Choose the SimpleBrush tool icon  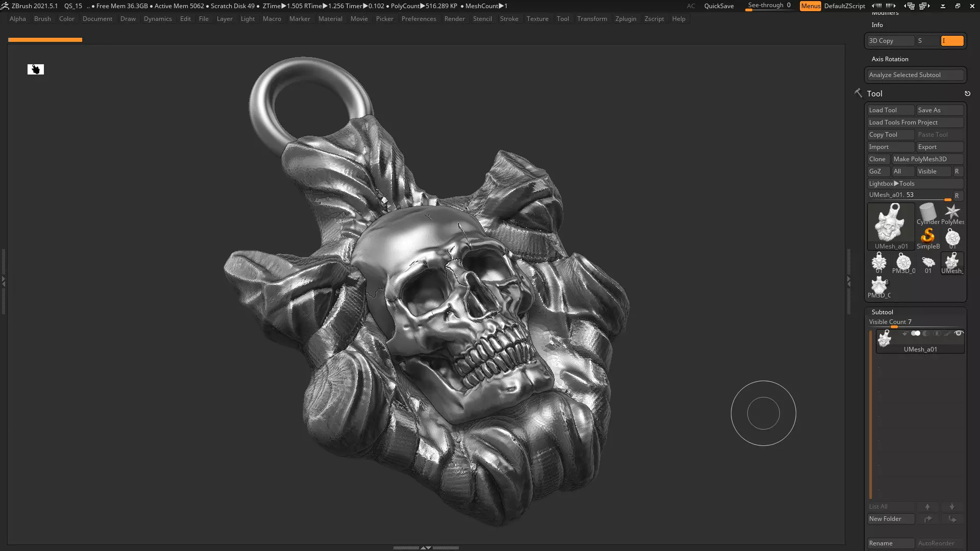[x=928, y=238]
